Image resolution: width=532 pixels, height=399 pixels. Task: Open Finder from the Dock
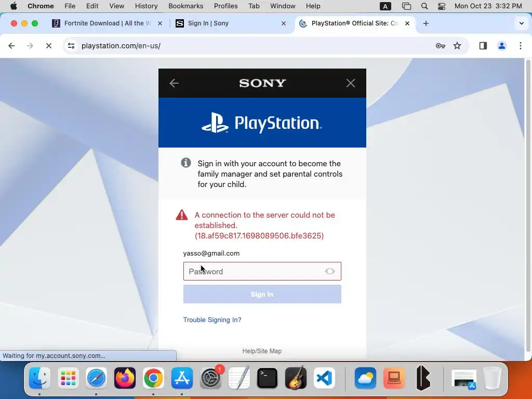(39, 378)
